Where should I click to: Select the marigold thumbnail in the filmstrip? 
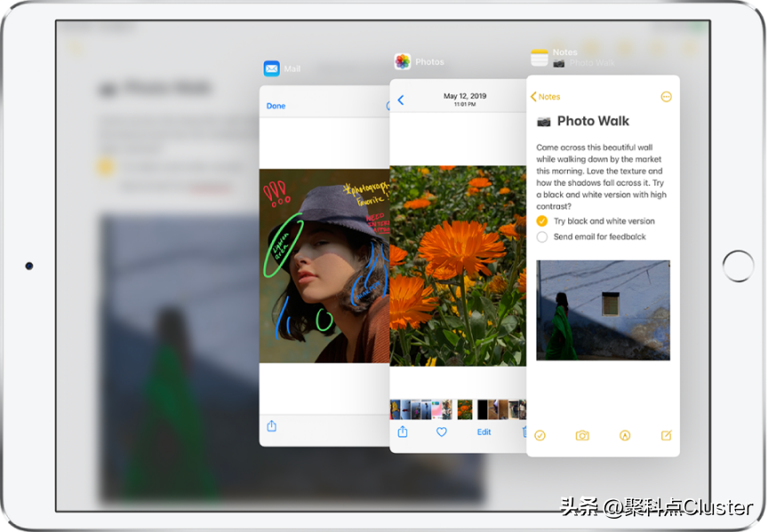464,409
